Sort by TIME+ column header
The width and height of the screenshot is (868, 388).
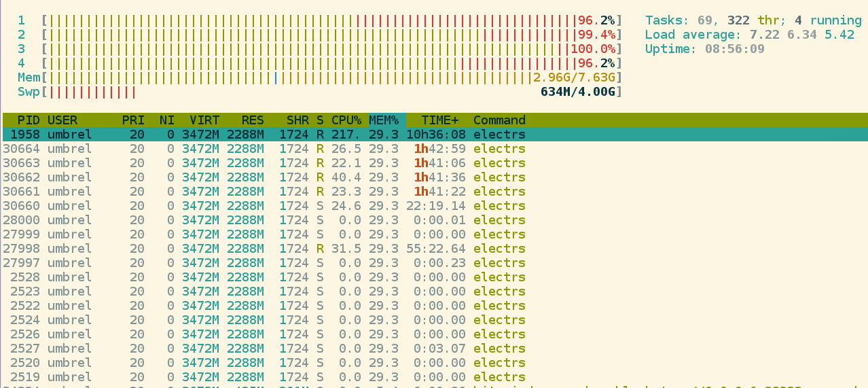pyautogui.click(x=439, y=120)
